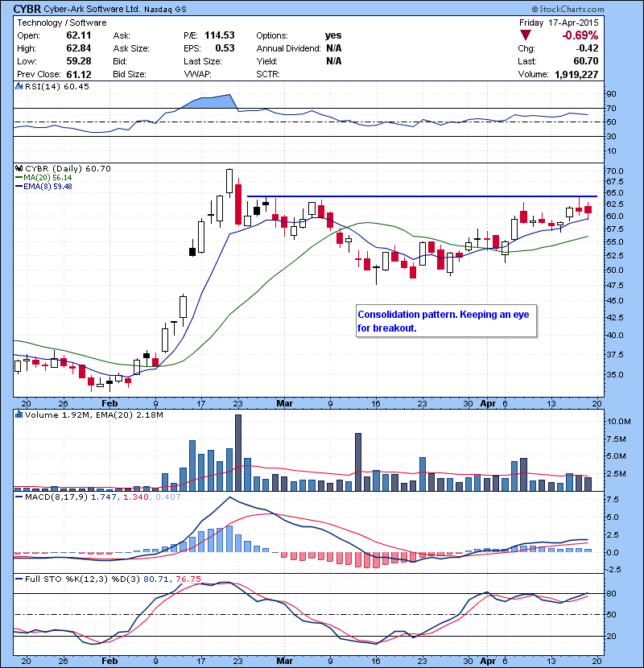Click the MACD signal value 1.340

coord(135,497)
